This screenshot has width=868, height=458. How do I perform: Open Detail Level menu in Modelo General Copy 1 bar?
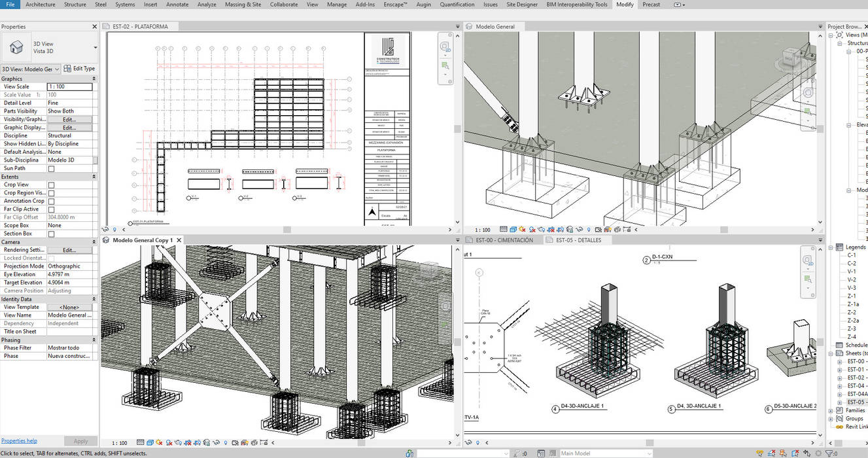141,443
